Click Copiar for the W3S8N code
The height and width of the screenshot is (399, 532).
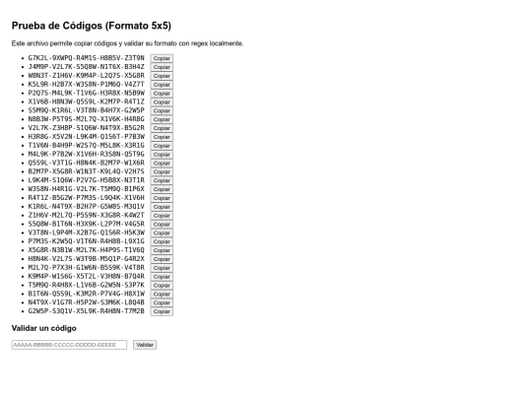point(162,189)
